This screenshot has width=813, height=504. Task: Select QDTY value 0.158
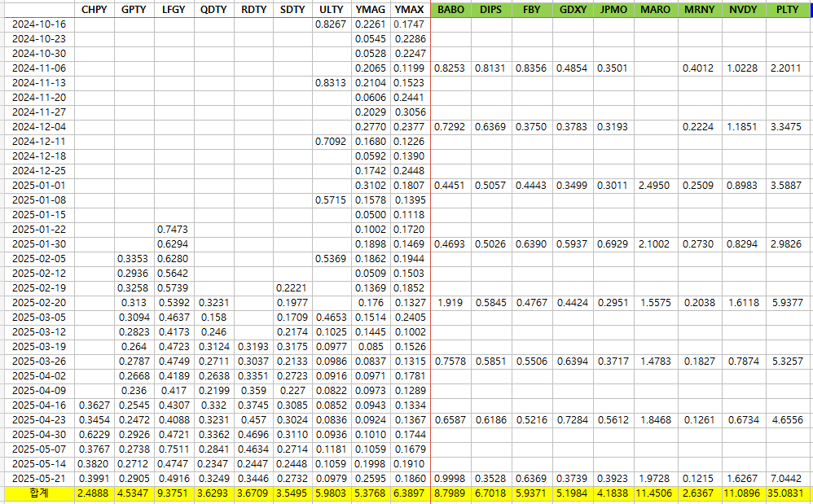click(x=213, y=318)
